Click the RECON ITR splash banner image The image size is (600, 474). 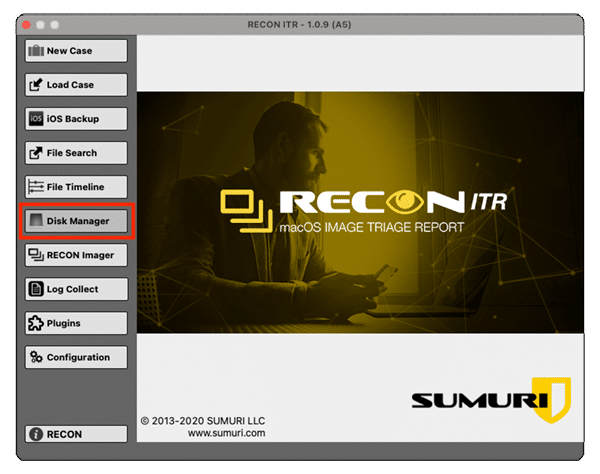pyautogui.click(x=360, y=212)
